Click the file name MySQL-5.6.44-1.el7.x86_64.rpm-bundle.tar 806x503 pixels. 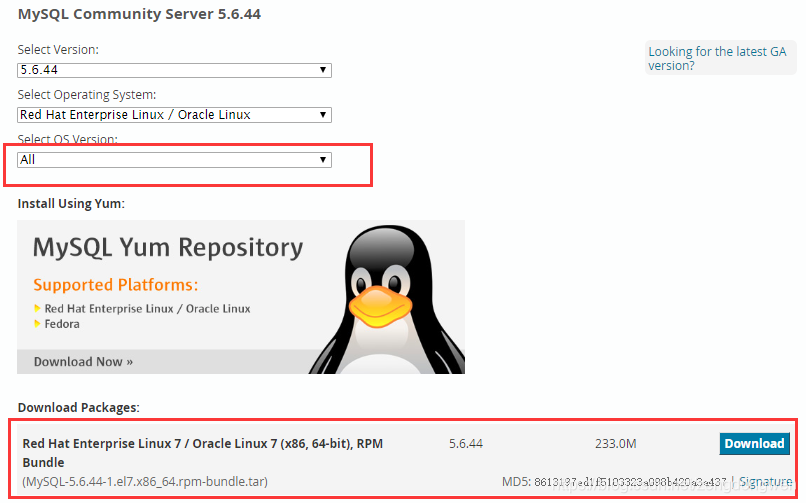click(145, 481)
